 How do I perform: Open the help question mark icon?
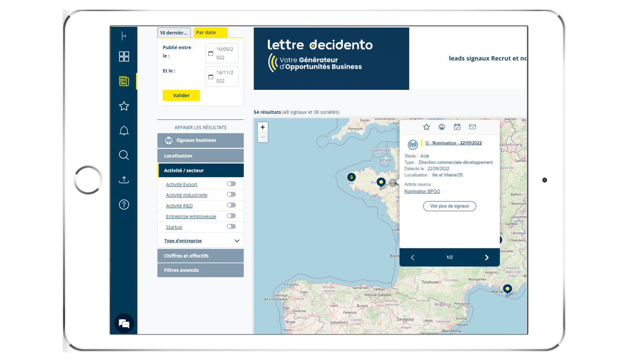tap(124, 204)
